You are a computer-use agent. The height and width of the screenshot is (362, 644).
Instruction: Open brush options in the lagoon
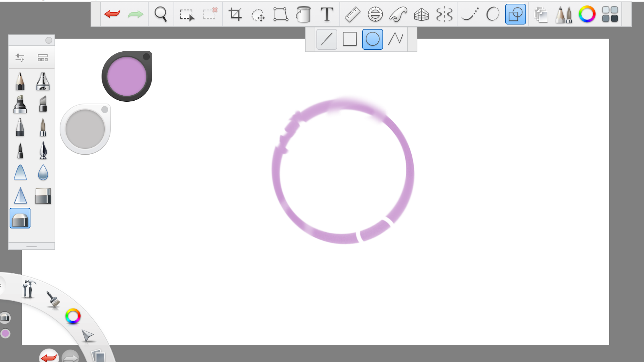tap(53, 300)
